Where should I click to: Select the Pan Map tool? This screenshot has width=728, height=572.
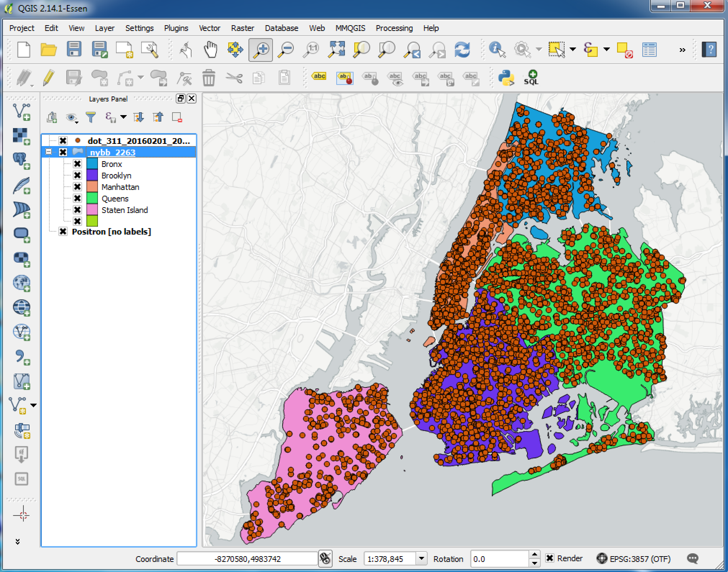point(211,50)
